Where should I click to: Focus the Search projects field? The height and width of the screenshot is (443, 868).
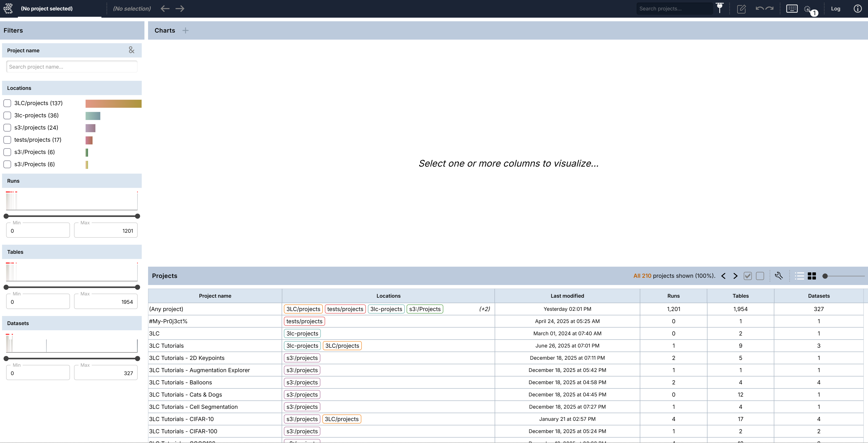[x=675, y=9]
